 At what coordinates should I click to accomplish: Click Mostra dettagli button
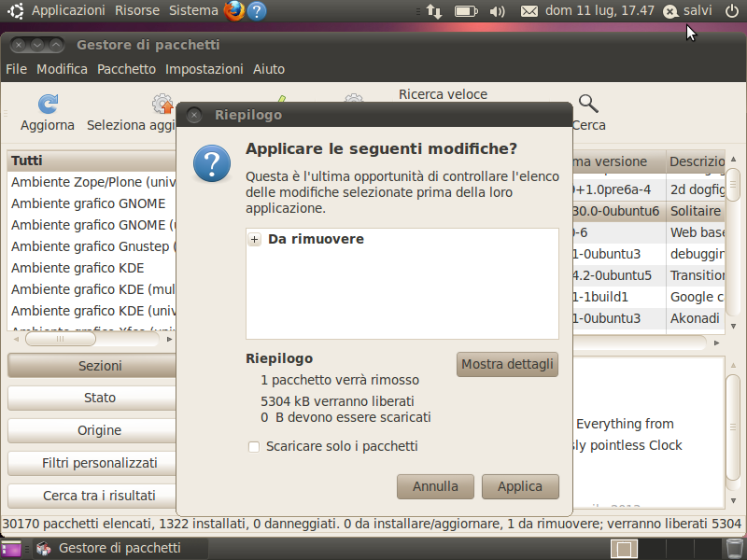point(507,364)
